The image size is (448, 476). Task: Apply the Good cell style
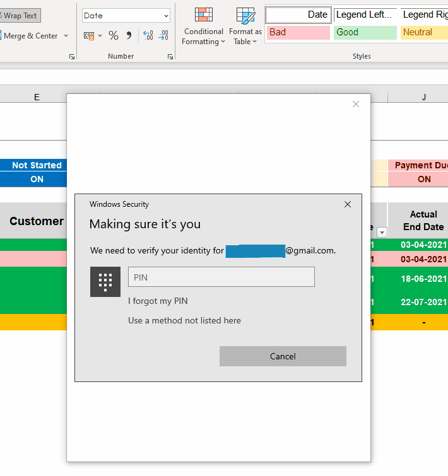click(x=365, y=32)
